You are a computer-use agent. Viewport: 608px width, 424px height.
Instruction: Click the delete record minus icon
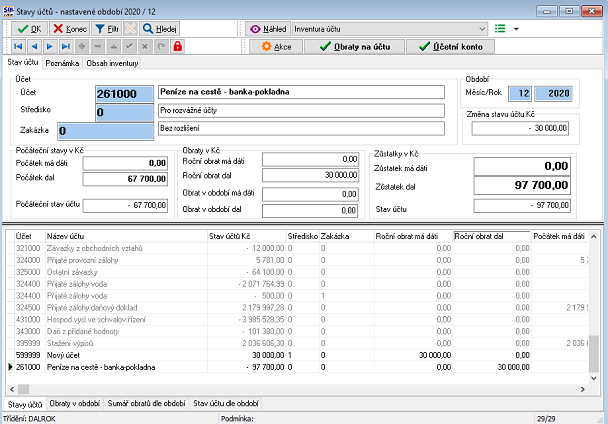pos(97,47)
